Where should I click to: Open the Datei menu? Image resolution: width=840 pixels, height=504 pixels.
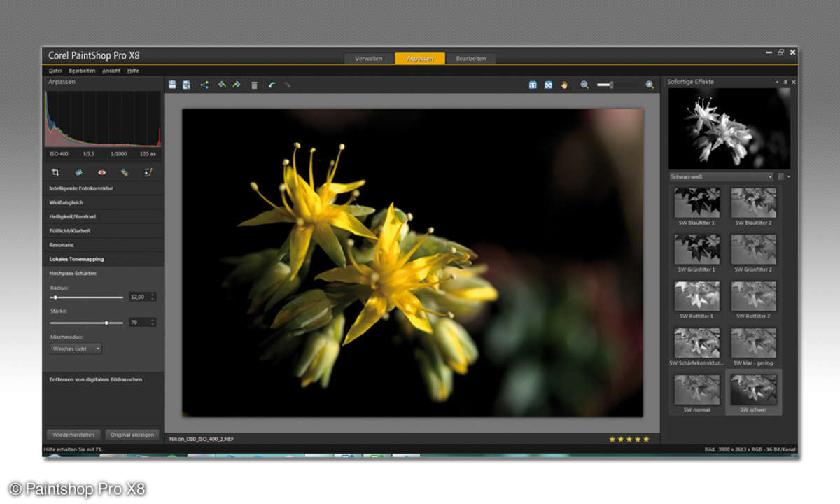55,71
